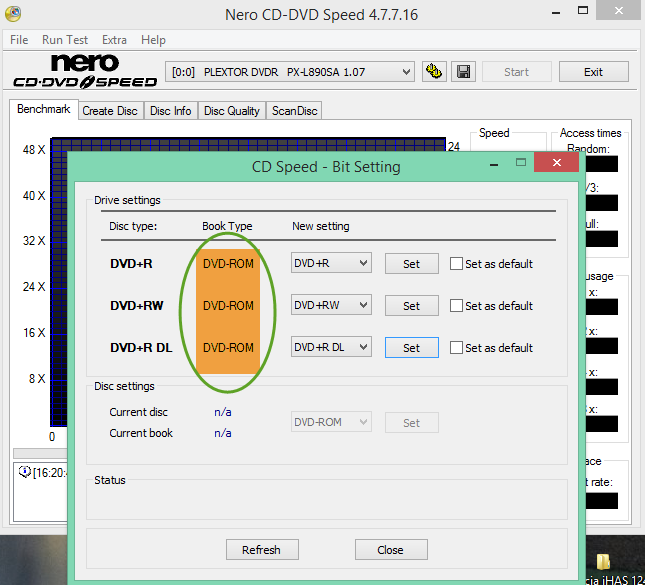Click the 48 X axis label on graph
645x585 pixels.
tap(34, 150)
